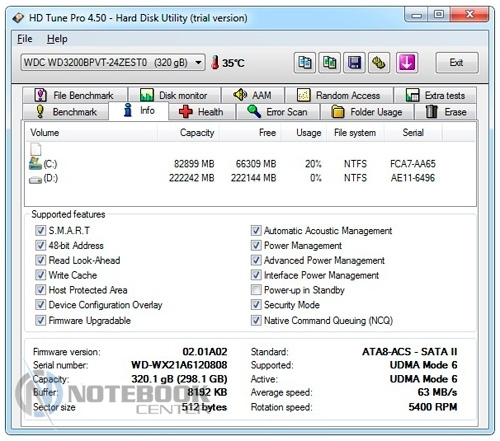Open the Help menu

[57, 39]
